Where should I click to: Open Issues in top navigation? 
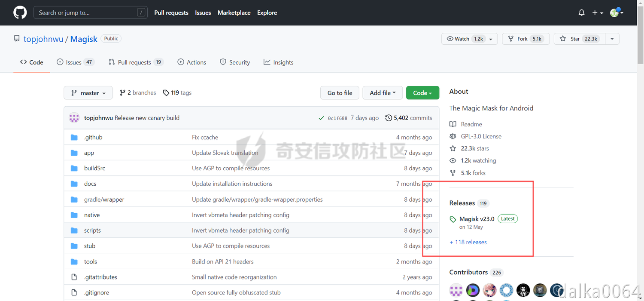click(203, 12)
